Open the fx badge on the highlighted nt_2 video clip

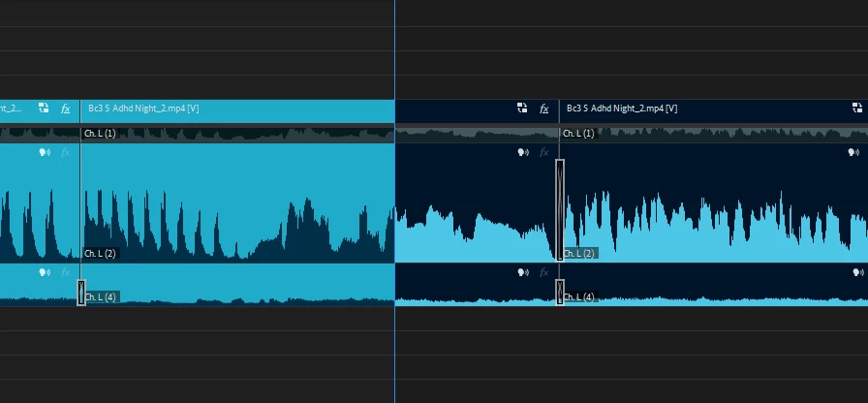point(65,108)
